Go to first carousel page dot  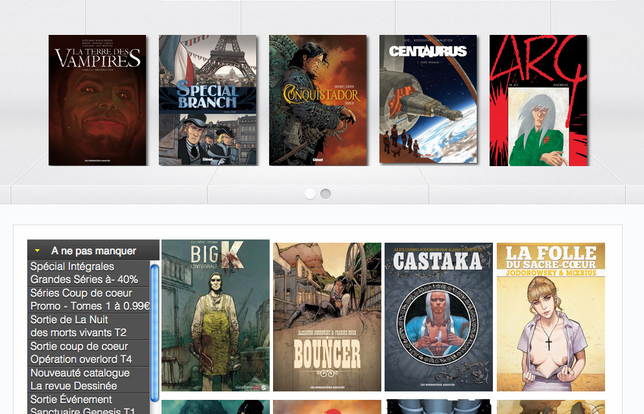[x=310, y=194]
